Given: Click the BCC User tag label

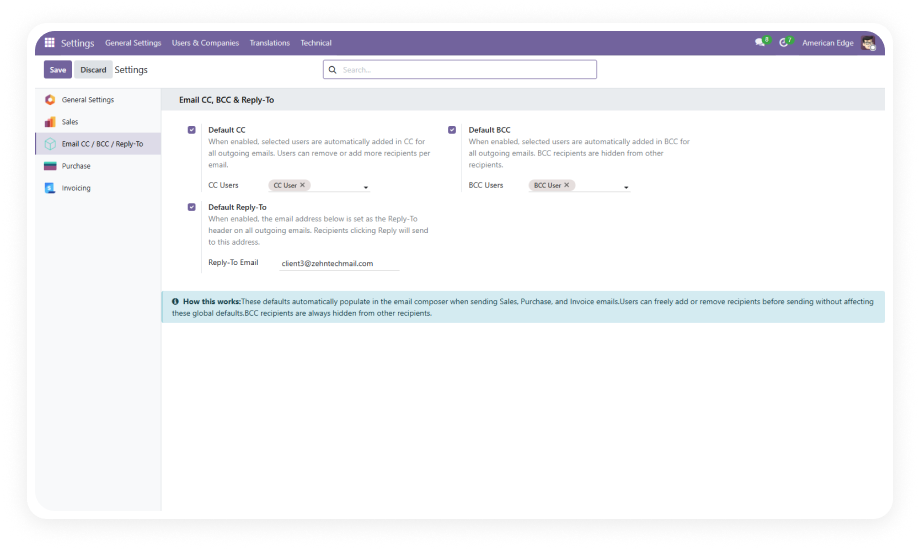Looking at the screenshot, I should [547, 185].
